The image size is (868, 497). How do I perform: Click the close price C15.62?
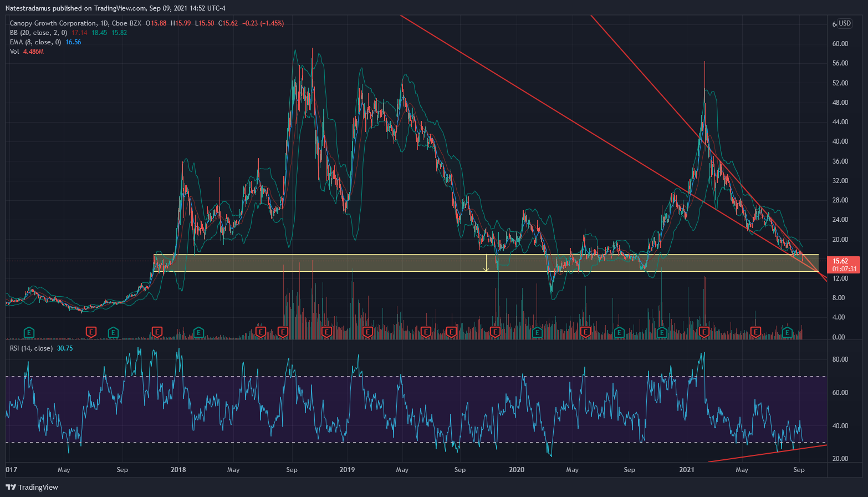[228, 23]
